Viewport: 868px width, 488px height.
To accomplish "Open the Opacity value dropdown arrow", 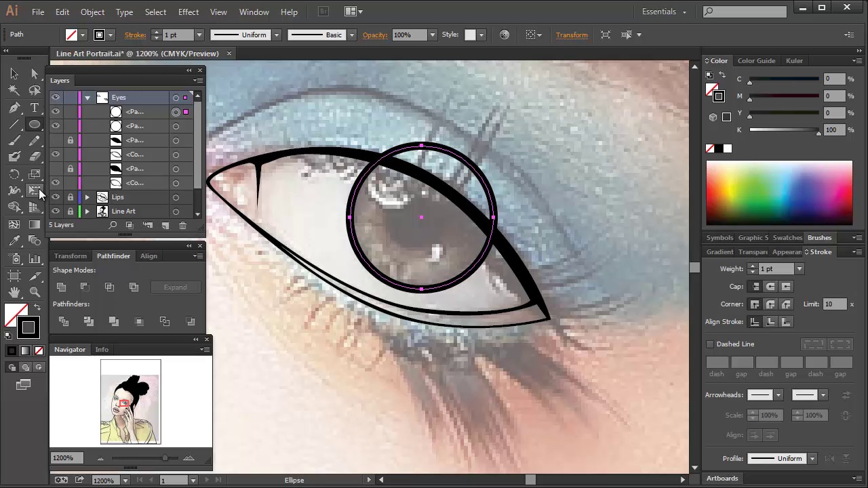I will click(x=432, y=35).
